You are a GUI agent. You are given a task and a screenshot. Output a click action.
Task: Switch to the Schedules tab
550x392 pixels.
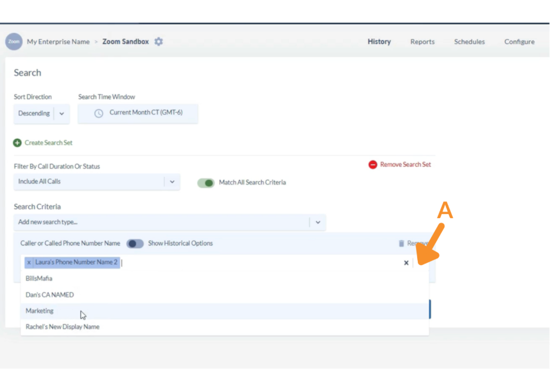pyautogui.click(x=469, y=42)
